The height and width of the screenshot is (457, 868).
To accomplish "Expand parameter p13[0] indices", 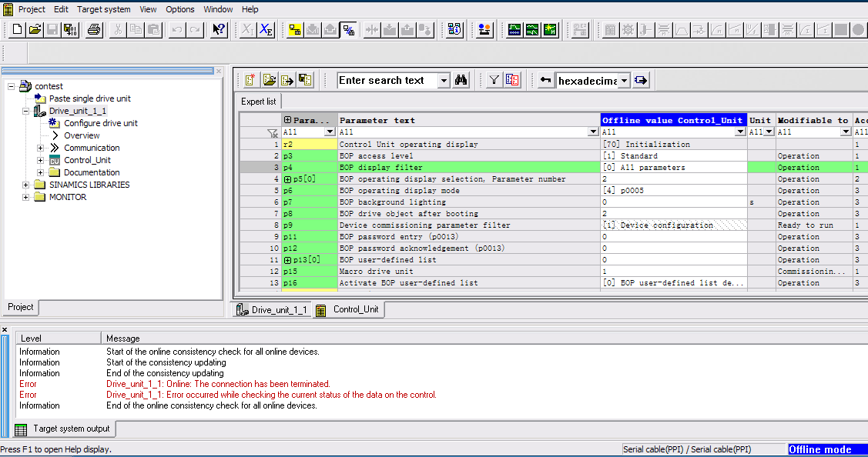I will point(287,260).
